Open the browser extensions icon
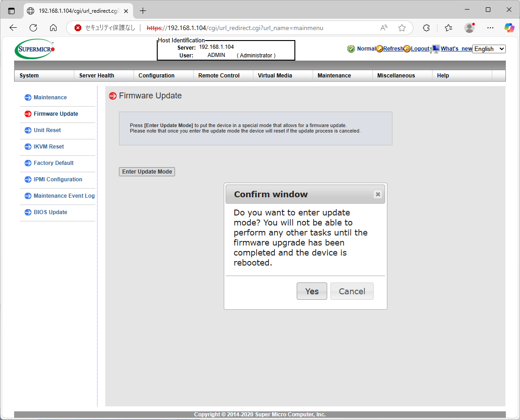 pos(426,28)
